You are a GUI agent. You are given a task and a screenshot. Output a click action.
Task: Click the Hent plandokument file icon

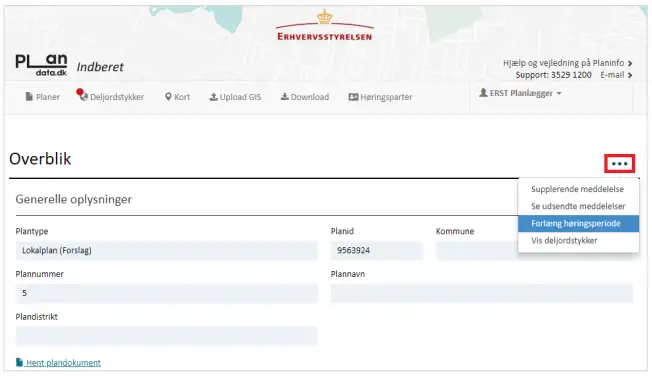pyautogui.click(x=20, y=362)
